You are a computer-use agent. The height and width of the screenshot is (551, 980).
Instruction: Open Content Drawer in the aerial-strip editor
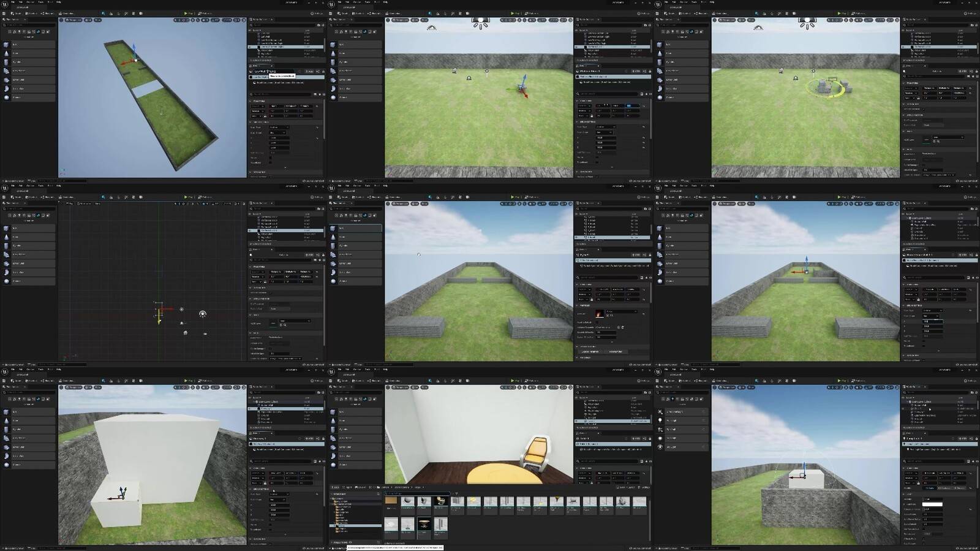[12, 181]
